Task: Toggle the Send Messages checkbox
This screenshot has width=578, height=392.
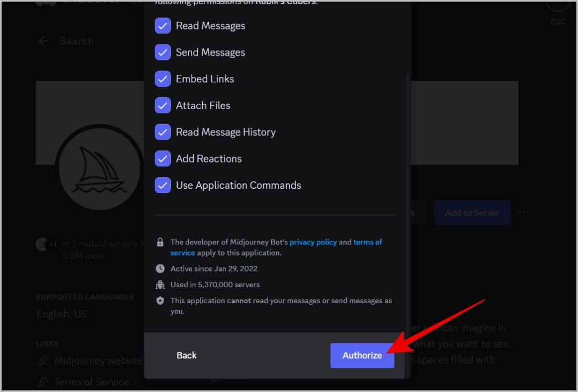Action: [x=163, y=52]
